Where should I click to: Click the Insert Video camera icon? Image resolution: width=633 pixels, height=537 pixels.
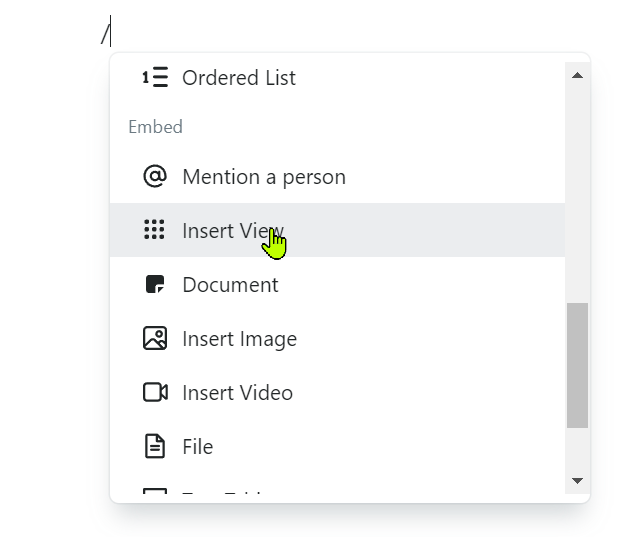point(155,393)
